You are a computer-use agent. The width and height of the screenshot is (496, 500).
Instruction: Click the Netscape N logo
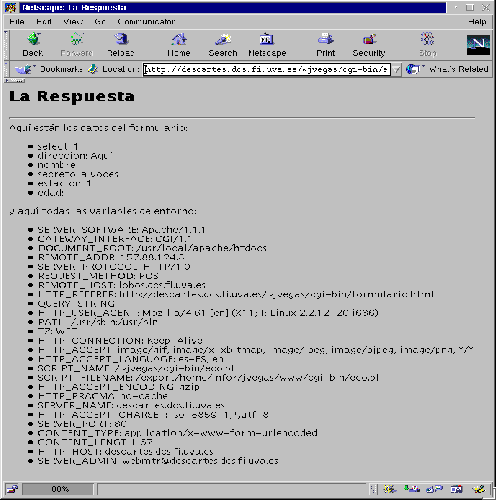click(478, 45)
